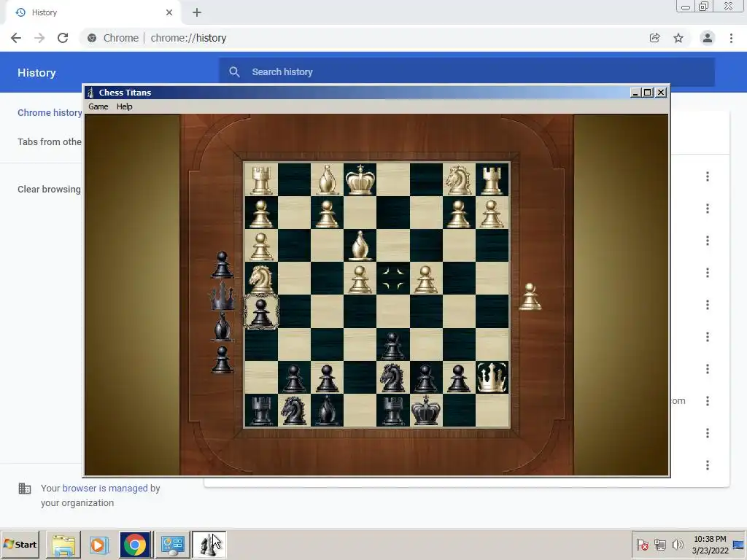Open the topmost history entry's three-dot menu
Screen dimensions: 747x560
click(708, 176)
